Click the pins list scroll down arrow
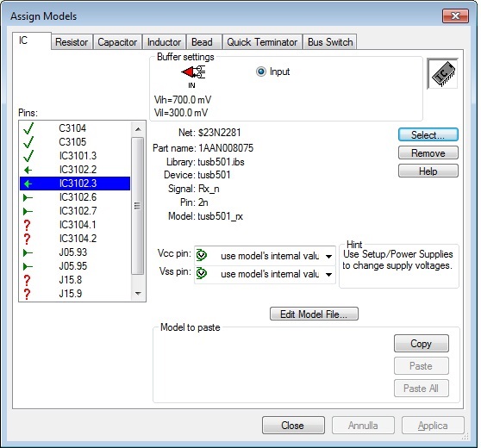 point(138,294)
